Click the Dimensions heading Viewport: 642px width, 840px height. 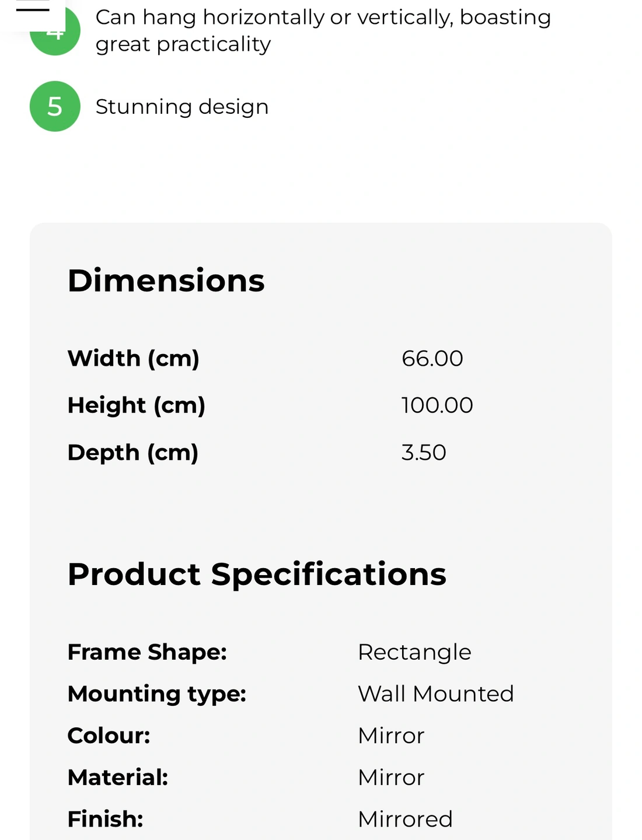pyautogui.click(x=166, y=281)
